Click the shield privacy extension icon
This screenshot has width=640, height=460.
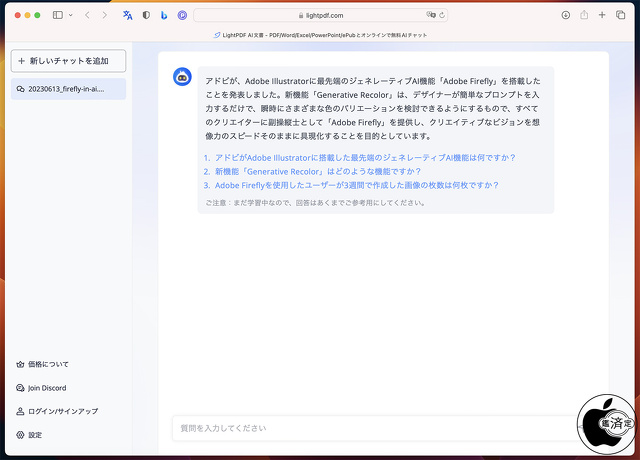pyautogui.click(x=146, y=15)
